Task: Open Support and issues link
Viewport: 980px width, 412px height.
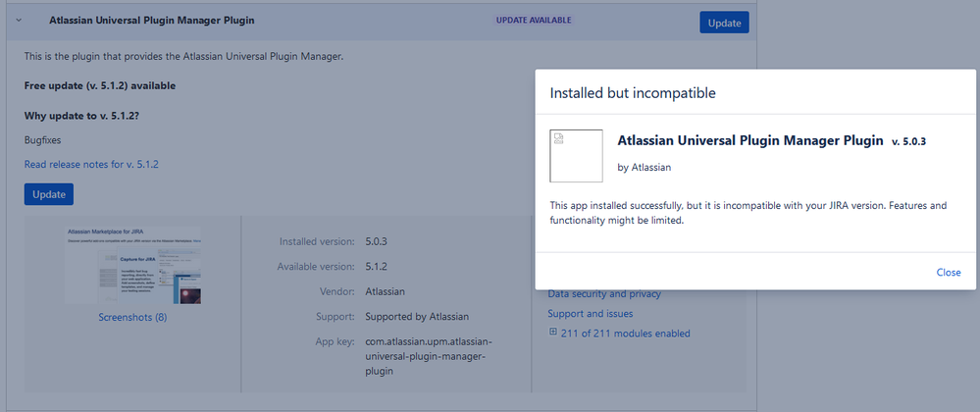Action: pos(590,313)
